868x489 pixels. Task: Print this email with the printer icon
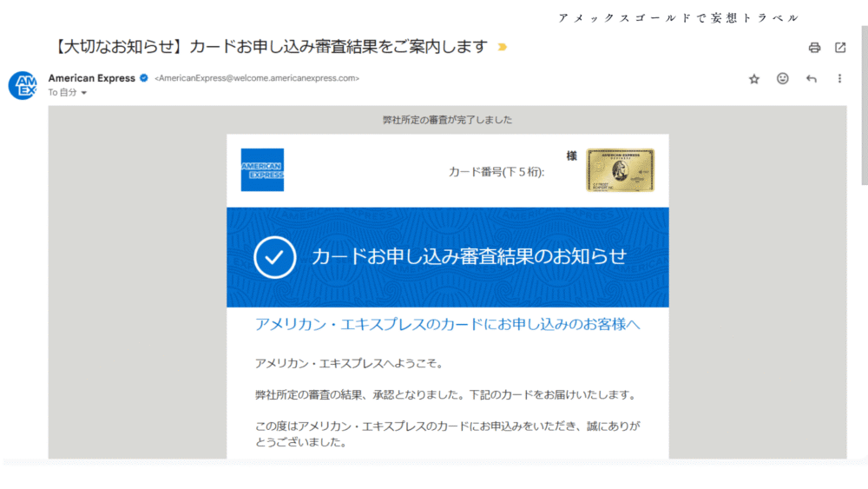pyautogui.click(x=814, y=48)
